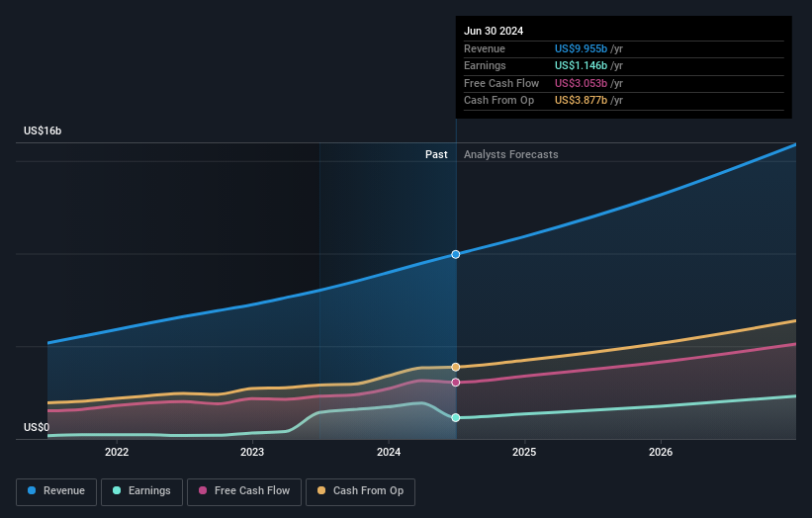The image size is (812, 518).
Task: Click the blue Revenue data point marker
Action: [456, 255]
